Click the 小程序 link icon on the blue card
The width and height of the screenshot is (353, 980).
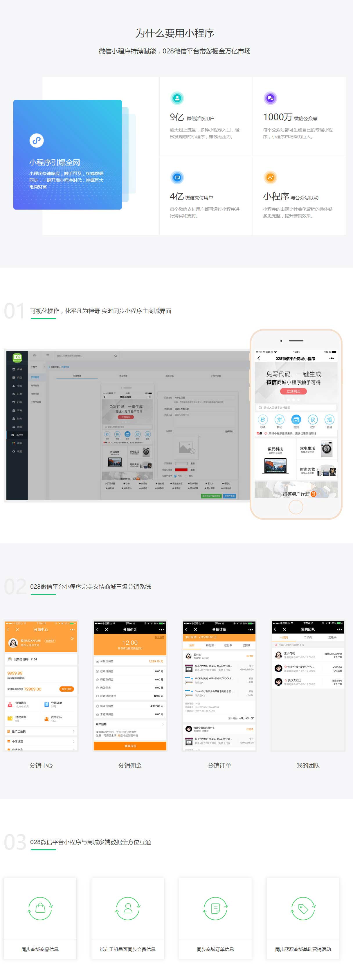click(37, 140)
